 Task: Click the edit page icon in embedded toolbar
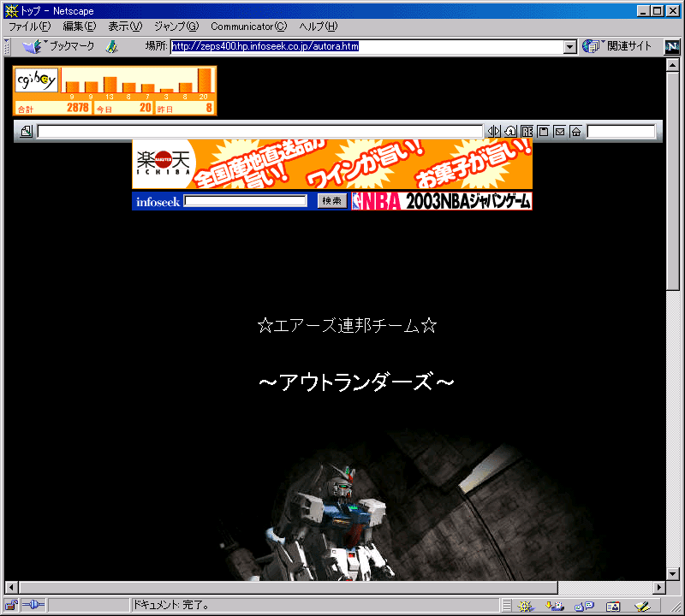pyautogui.click(x=27, y=131)
